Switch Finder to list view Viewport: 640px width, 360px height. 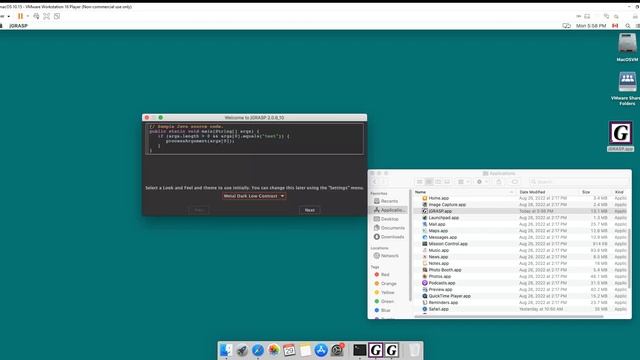click(429, 182)
